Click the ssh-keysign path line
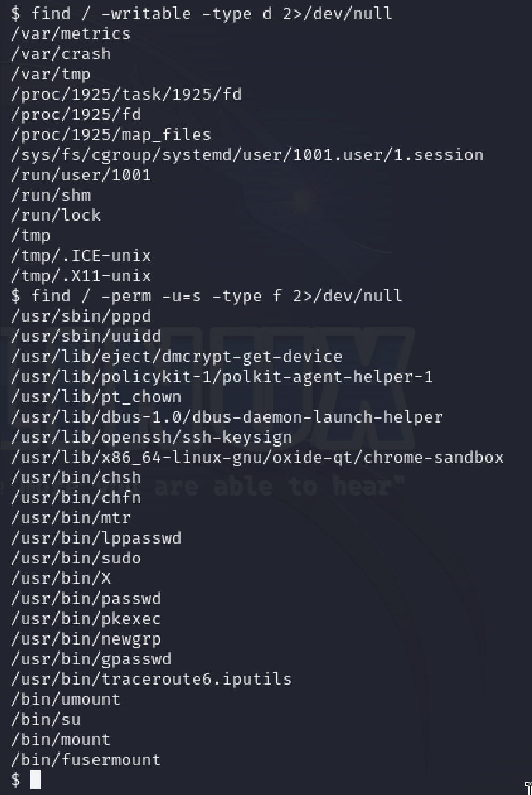Screen dimensions: 532x795 [151, 438]
